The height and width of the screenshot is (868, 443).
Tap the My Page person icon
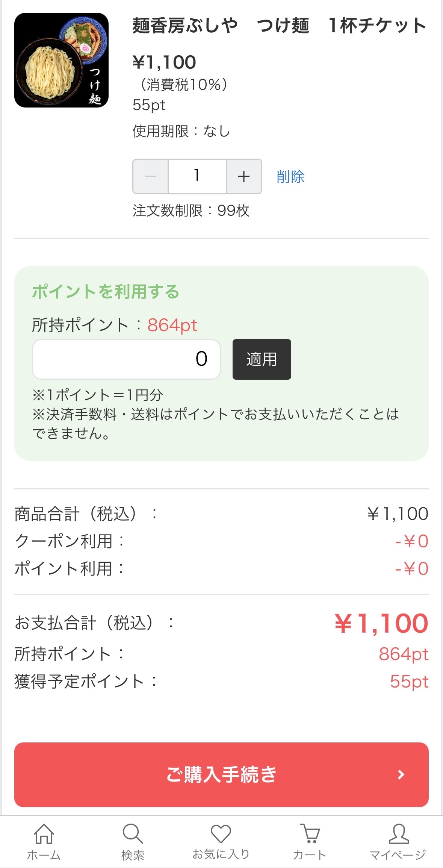pyautogui.click(x=398, y=833)
